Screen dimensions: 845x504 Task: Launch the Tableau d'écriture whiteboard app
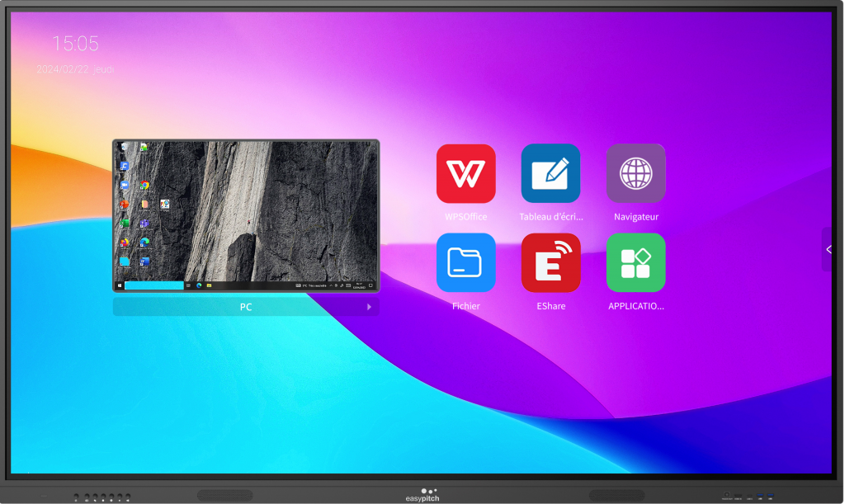pyautogui.click(x=550, y=174)
